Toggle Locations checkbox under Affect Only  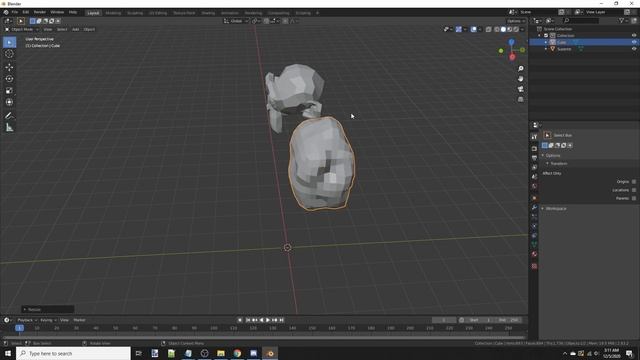(634, 190)
